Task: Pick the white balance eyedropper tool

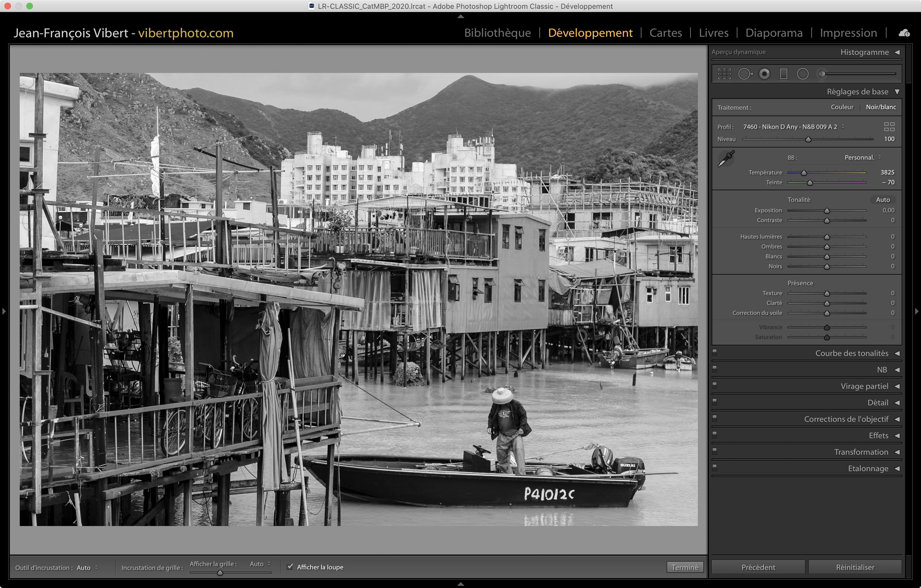Action: click(726, 159)
